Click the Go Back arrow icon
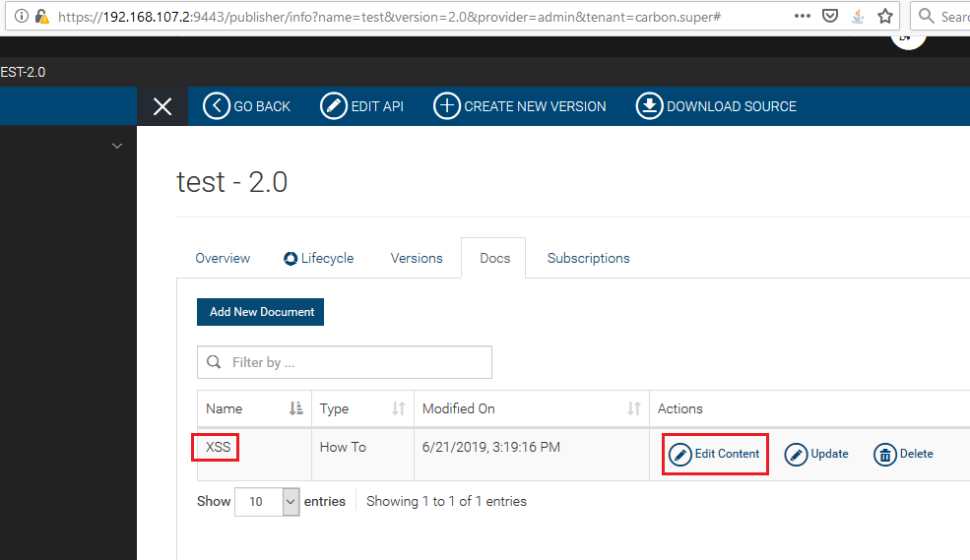The height and width of the screenshot is (560, 970). (x=217, y=106)
